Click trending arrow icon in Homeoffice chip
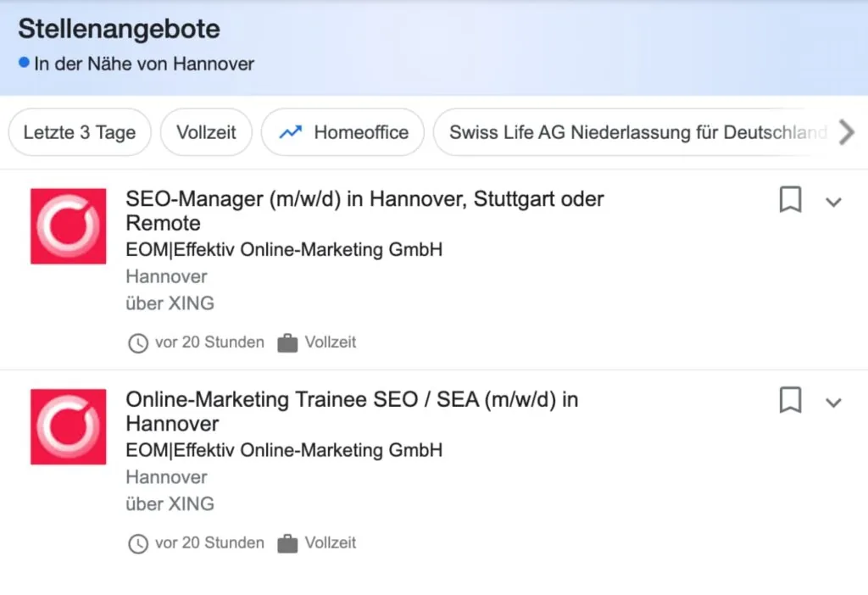868x595 pixels. pos(291,132)
